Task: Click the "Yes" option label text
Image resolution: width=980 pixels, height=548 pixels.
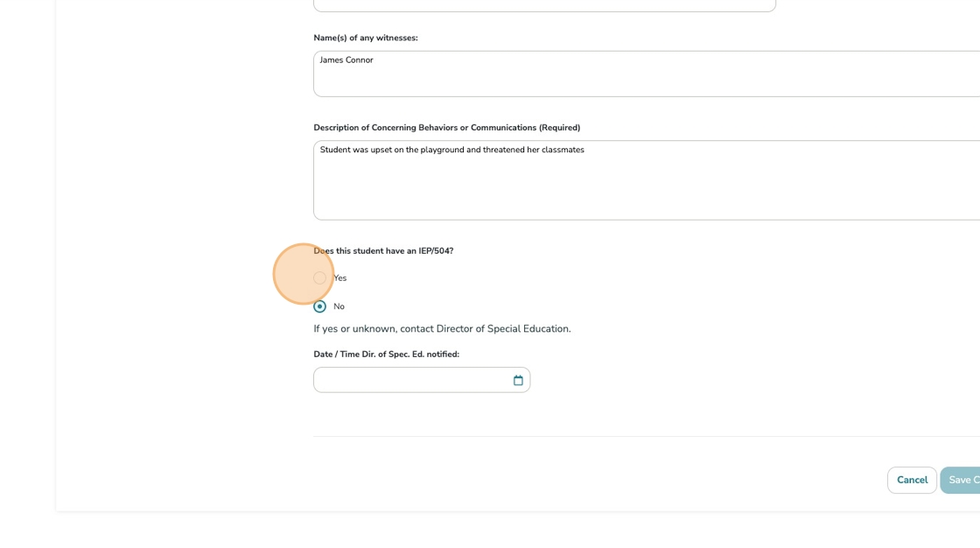Action: [340, 278]
